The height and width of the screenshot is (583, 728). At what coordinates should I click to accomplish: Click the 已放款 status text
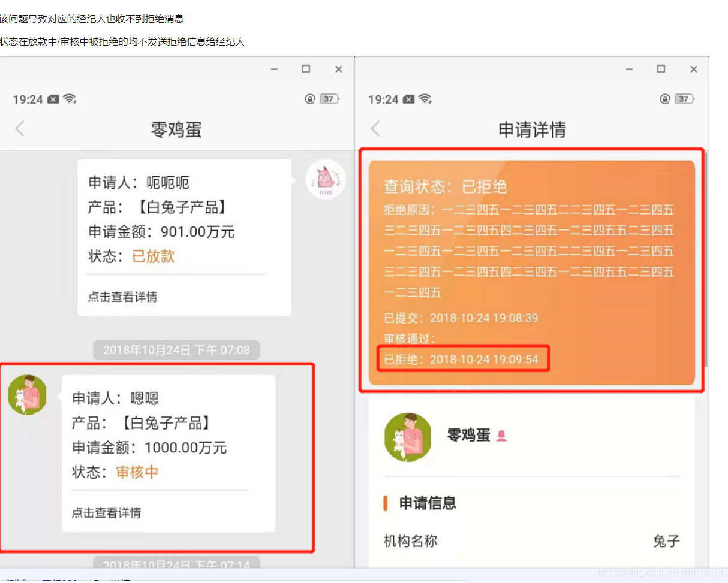click(x=154, y=256)
